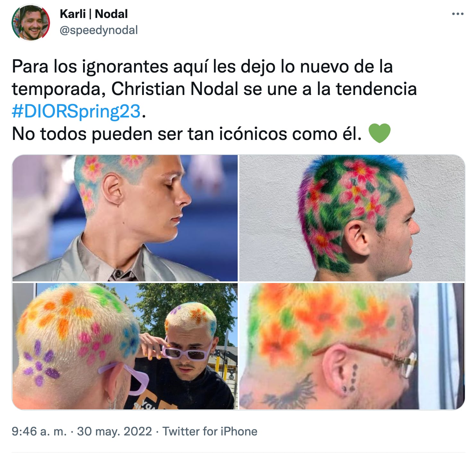476x455 pixels.
Task: Click the final line about icónicos
Action: (187, 134)
